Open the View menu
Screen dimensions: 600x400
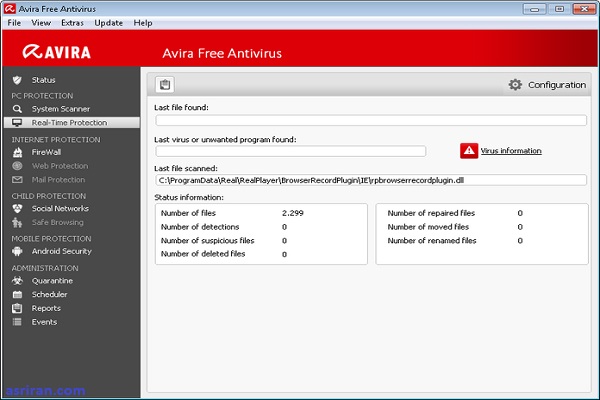[x=41, y=22]
